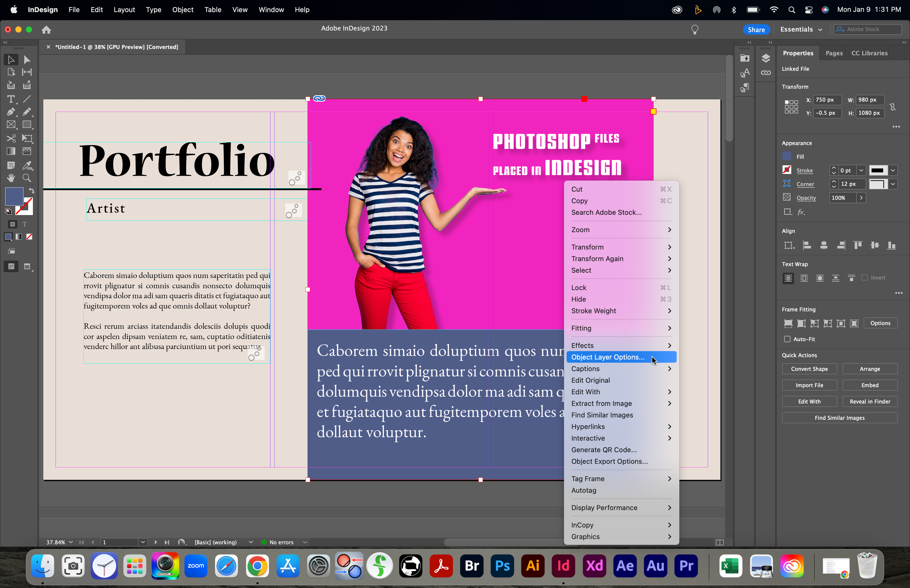Open the Essentials workspace dropdown
Screen dimensions: 910x588
801,29
